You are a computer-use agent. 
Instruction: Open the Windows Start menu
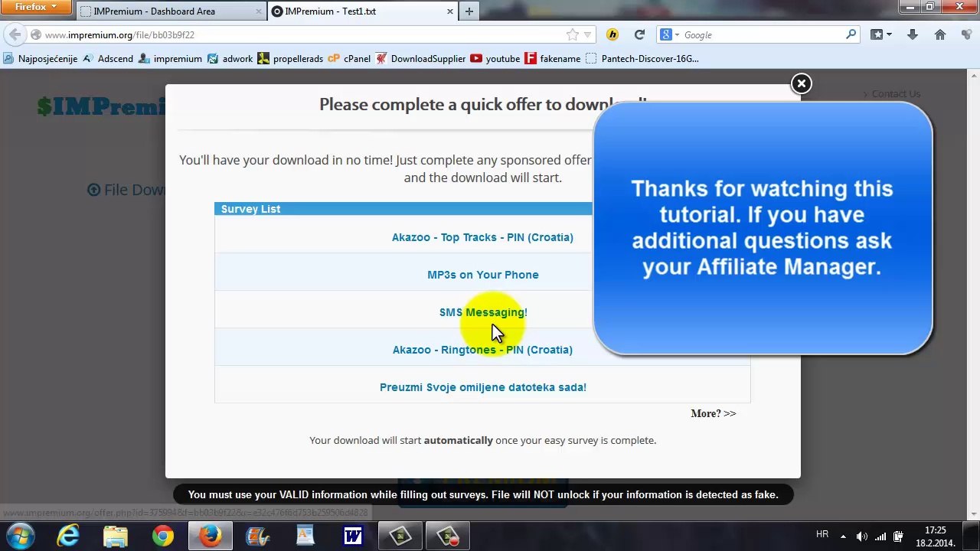point(21,536)
